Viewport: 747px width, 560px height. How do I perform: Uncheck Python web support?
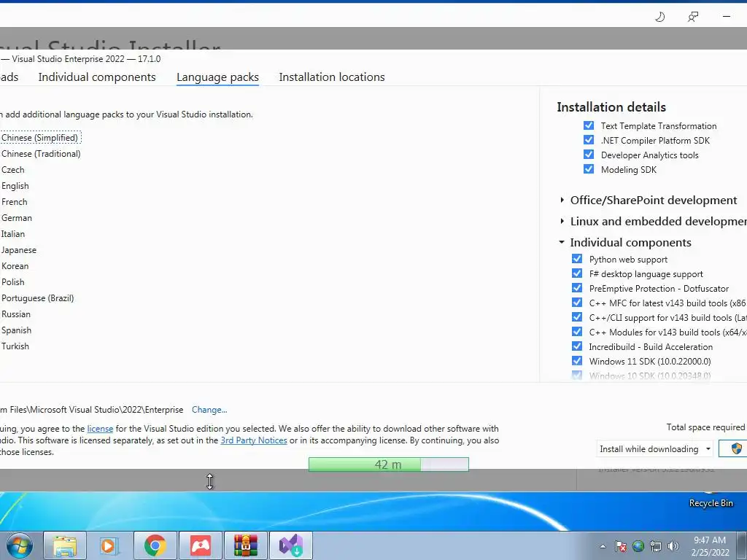(577, 259)
